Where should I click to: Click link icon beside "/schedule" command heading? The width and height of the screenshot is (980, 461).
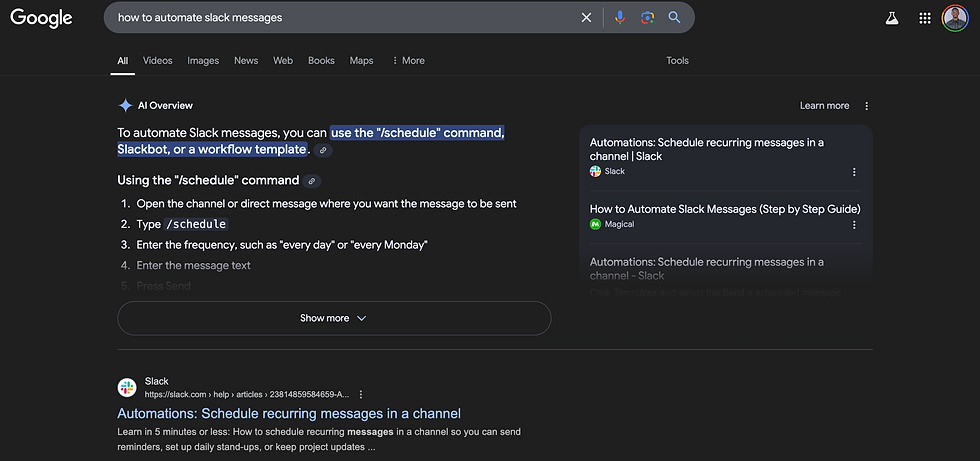click(x=312, y=181)
